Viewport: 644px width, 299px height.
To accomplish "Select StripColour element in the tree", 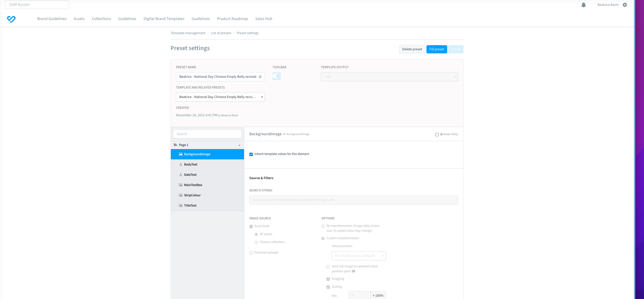I will click(x=207, y=195).
